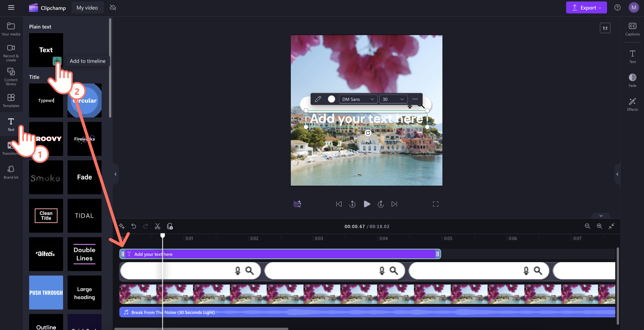Play the video preview
The height and width of the screenshot is (330, 644).
tap(367, 204)
